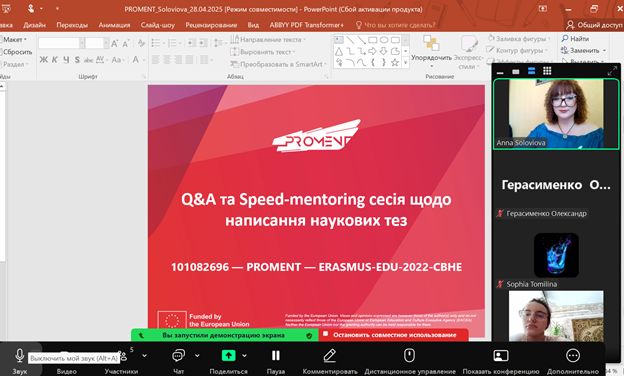Open the Чат panel icon
Image resolution: width=624 pixels, height=376 pixels.
pos(178,355)
